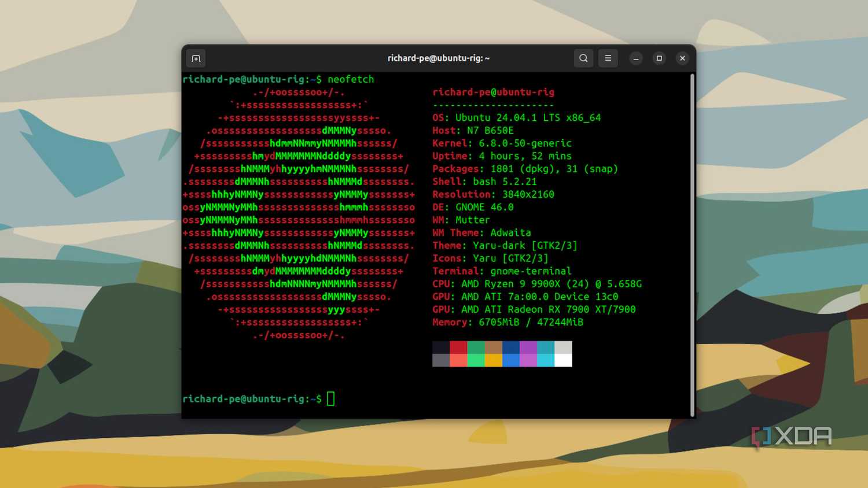Click the 'WM Theme: Adwaita' line
The width and height of the screenshot is (868, 488).
coord(481,232)
